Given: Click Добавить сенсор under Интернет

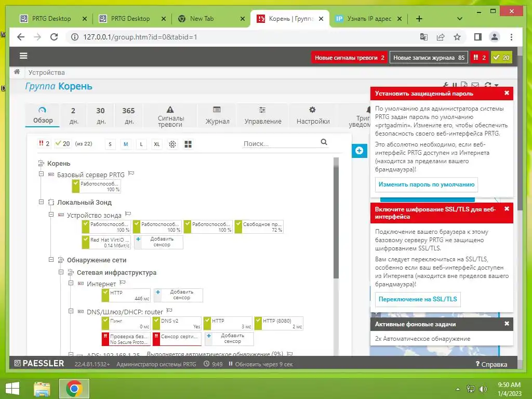Looking at the screenshot, I should click(x=178, y=295).
